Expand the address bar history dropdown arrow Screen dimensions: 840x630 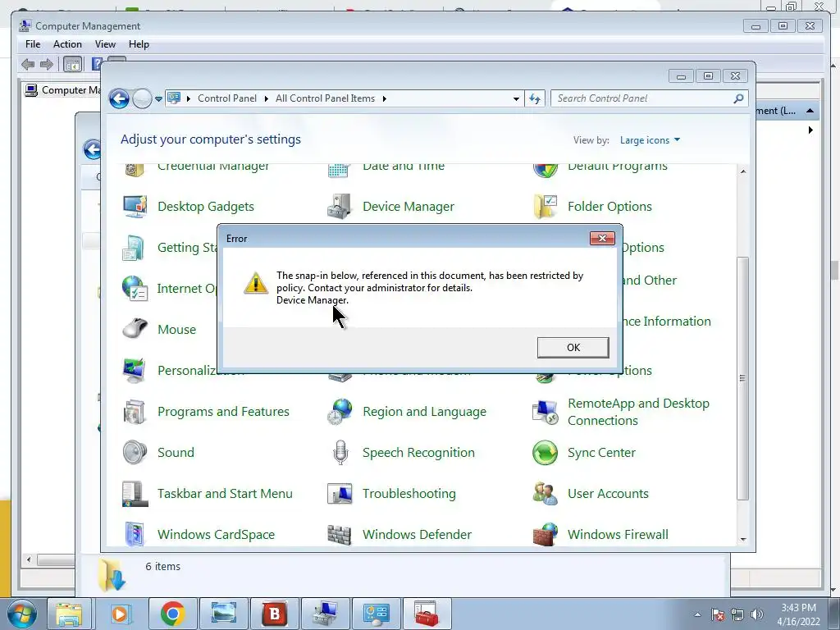click(x=516, y=98)
